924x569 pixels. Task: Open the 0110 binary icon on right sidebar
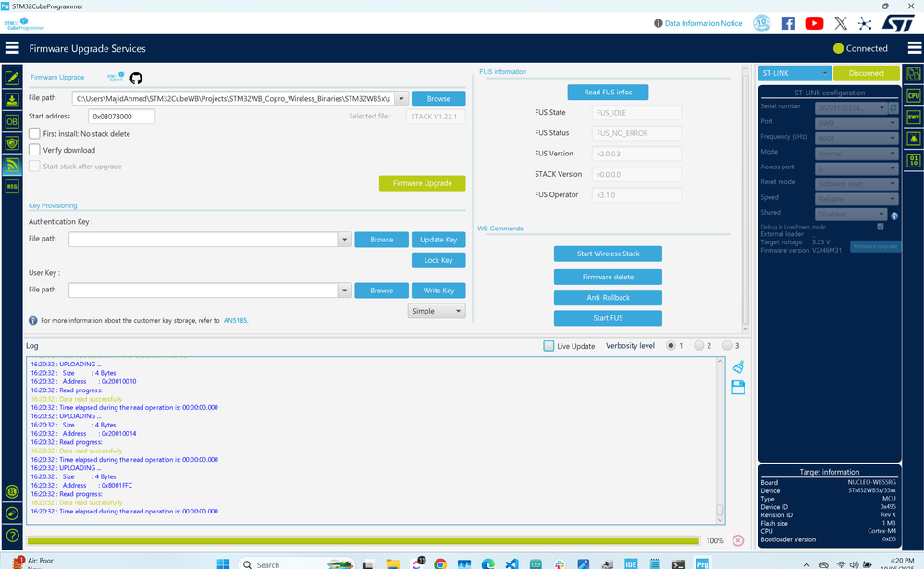point(914,160)
